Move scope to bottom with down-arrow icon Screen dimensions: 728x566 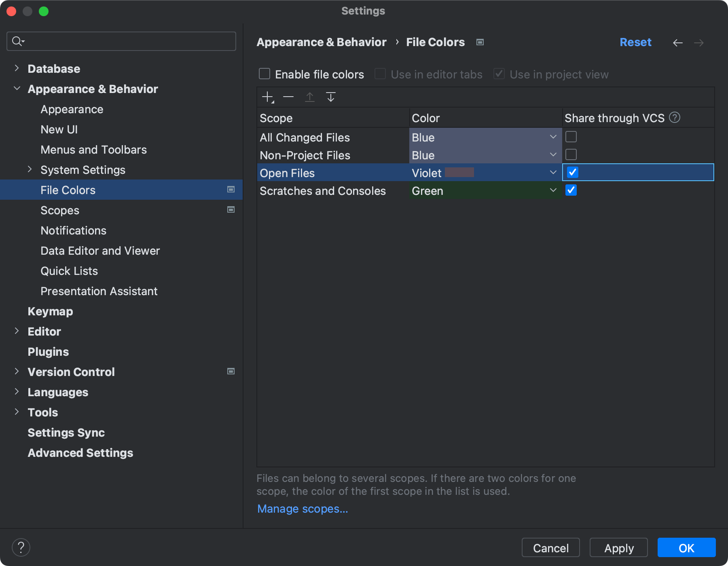coord(331,97)
